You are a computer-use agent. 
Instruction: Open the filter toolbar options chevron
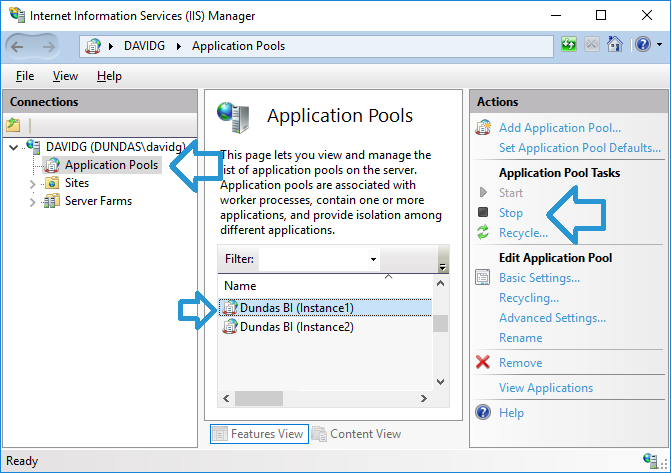click(442, 267)
